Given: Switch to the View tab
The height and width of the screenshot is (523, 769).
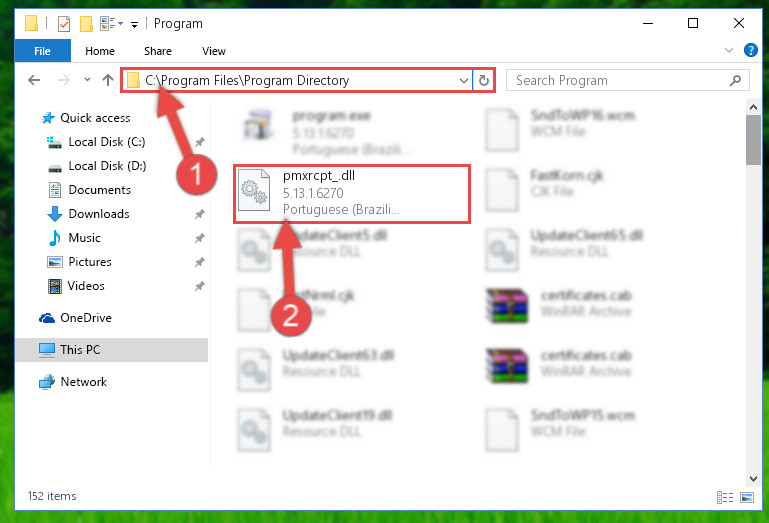Looking at the screenshot, I should [214, 51].
